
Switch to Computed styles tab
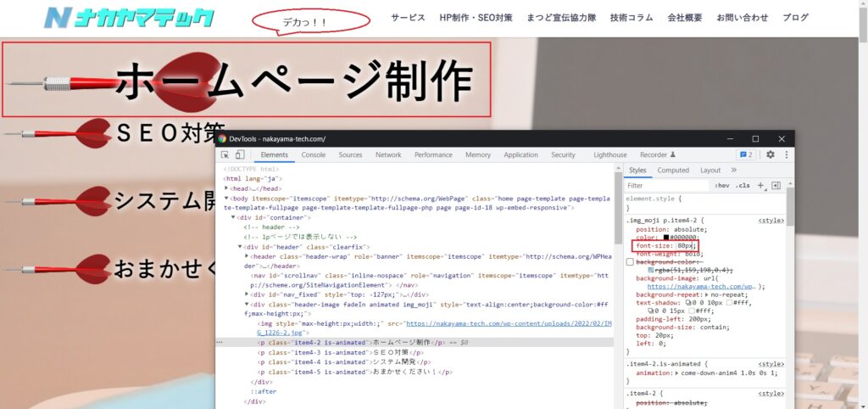[x=673, y=171]
